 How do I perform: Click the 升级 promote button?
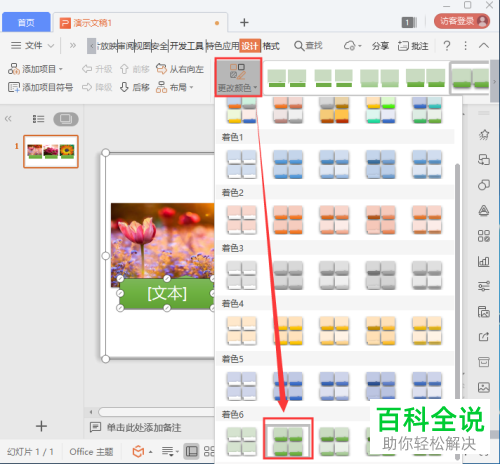click(97, 69)
